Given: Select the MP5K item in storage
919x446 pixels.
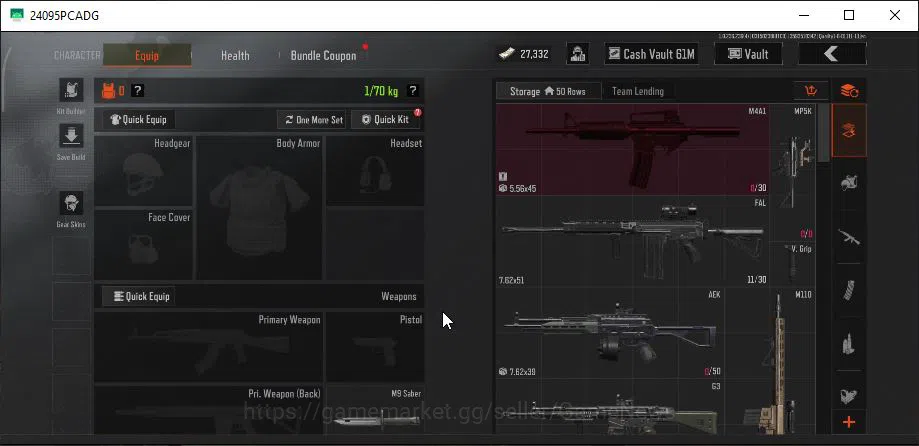Looking at the screenshot, I should (x=793, y=172).
